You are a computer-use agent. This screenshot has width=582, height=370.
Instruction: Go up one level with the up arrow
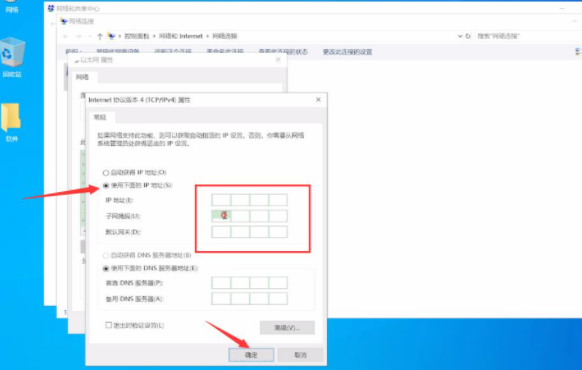point(99,36)
